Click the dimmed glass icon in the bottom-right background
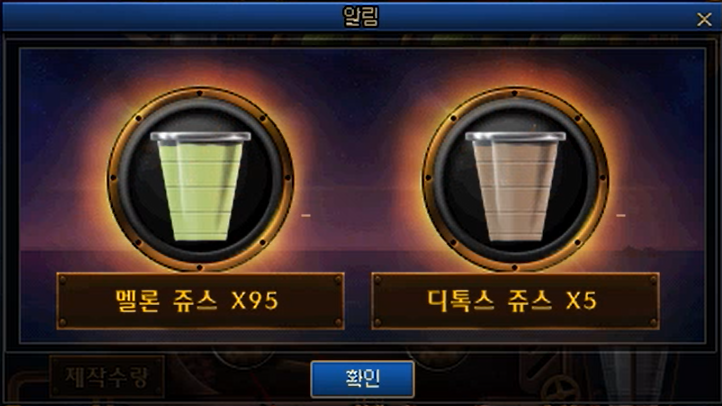The height and width of the screenshot is (406, 722). 634,376
